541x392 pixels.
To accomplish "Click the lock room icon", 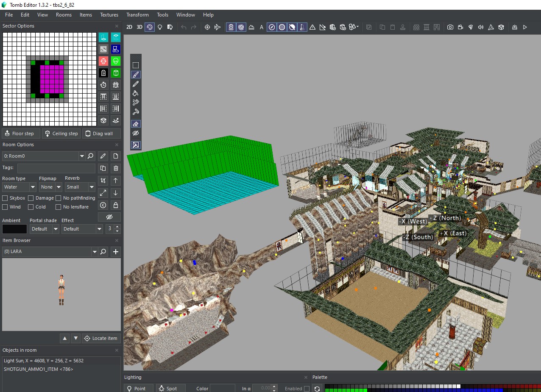I will pos(116,205).
